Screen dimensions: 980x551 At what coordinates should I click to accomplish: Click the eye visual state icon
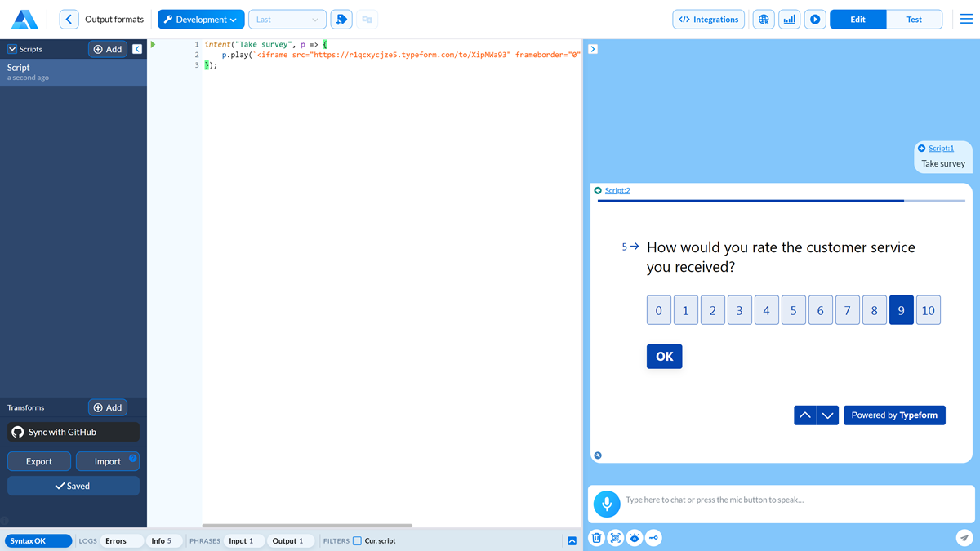[635, 538]
